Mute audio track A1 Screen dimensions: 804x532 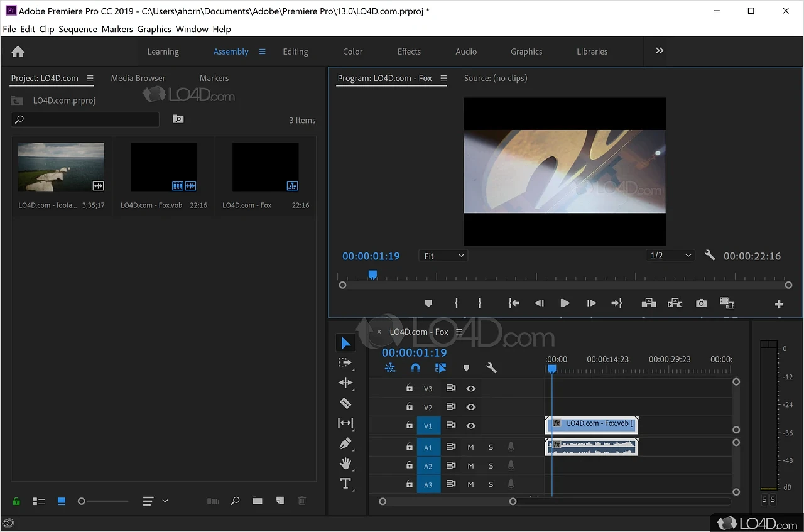[x=470, y=447]
